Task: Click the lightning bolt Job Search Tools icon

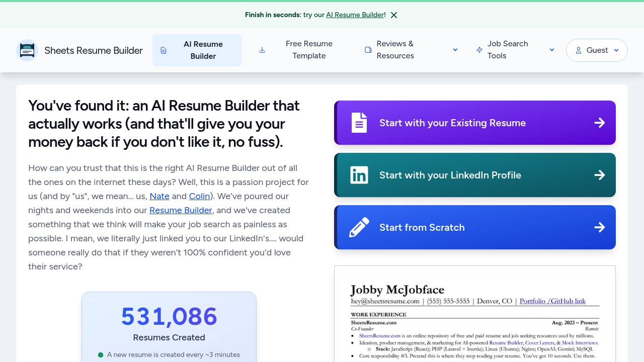Action: tap(479, 50)
